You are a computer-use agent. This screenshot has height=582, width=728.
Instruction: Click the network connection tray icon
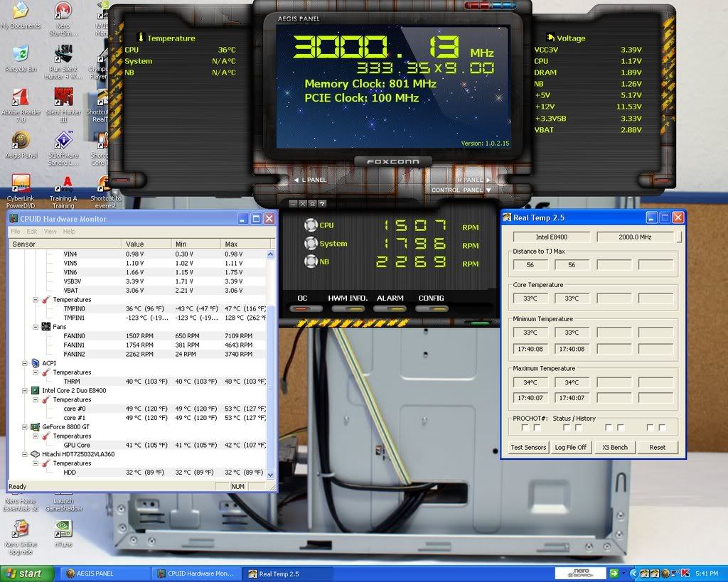[675, 573]
